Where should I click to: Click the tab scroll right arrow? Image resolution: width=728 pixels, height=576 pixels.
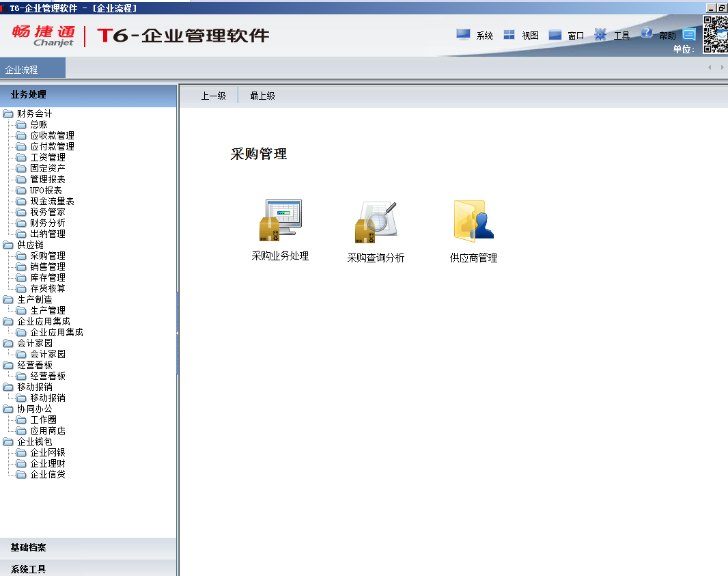click(x=722, y=68)
